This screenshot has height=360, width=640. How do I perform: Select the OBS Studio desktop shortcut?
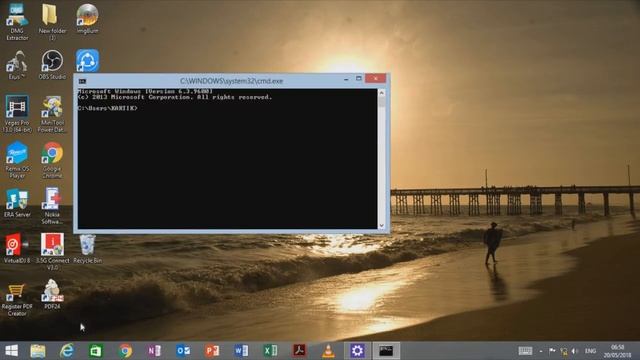(x=52, y=64)
